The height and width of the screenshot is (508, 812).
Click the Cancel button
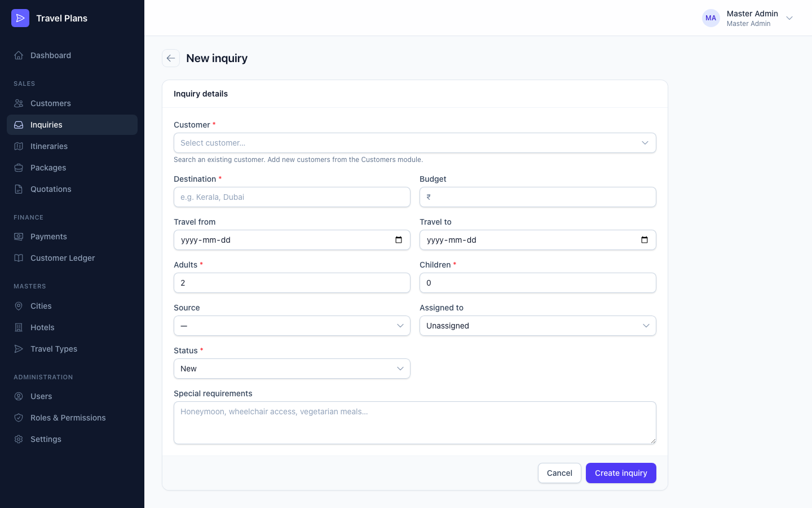(559, 473)
